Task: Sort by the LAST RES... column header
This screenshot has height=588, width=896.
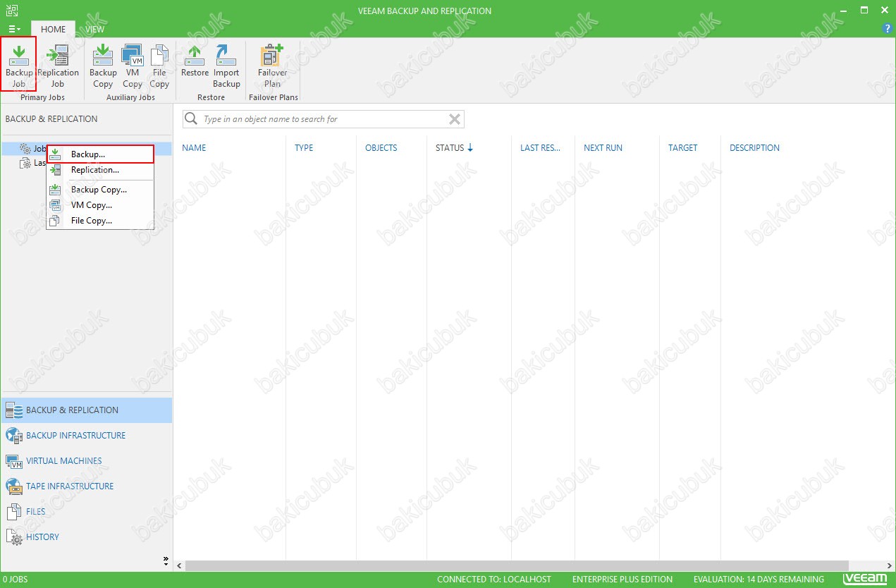Action: click(540, 148)
